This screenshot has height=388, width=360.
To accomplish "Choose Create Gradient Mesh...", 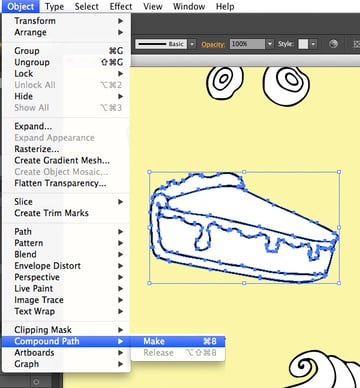I will (x=66, y=160).
